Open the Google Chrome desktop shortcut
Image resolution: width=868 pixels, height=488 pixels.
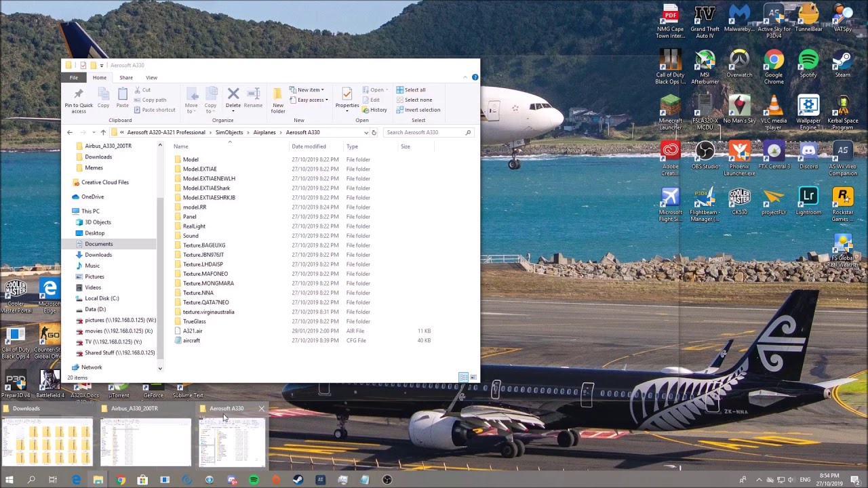(774, 66)
